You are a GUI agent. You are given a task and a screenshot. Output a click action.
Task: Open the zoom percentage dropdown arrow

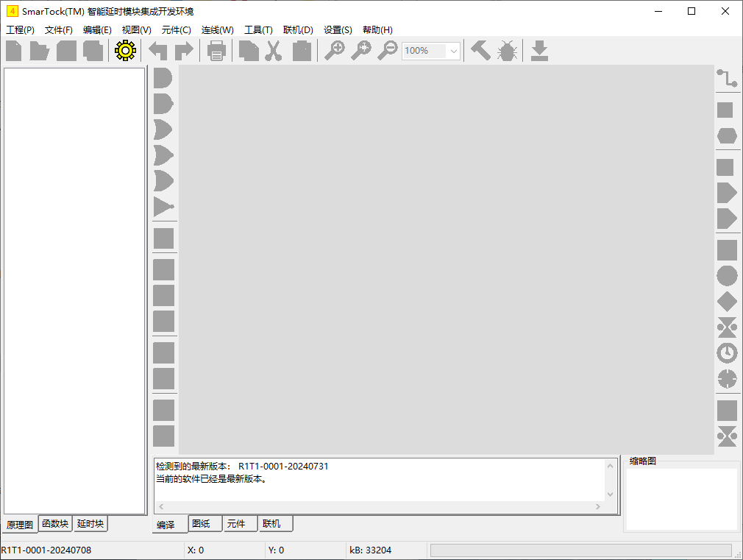pos(453,51)
